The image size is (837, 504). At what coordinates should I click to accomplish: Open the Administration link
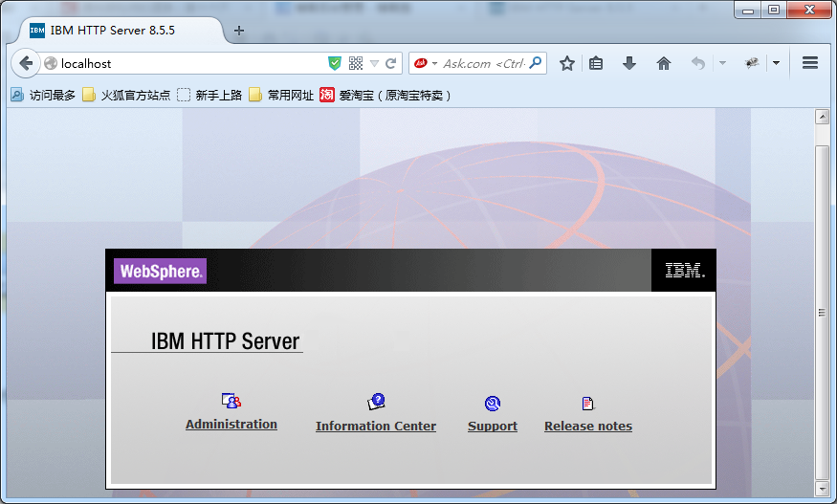point(231,424)
